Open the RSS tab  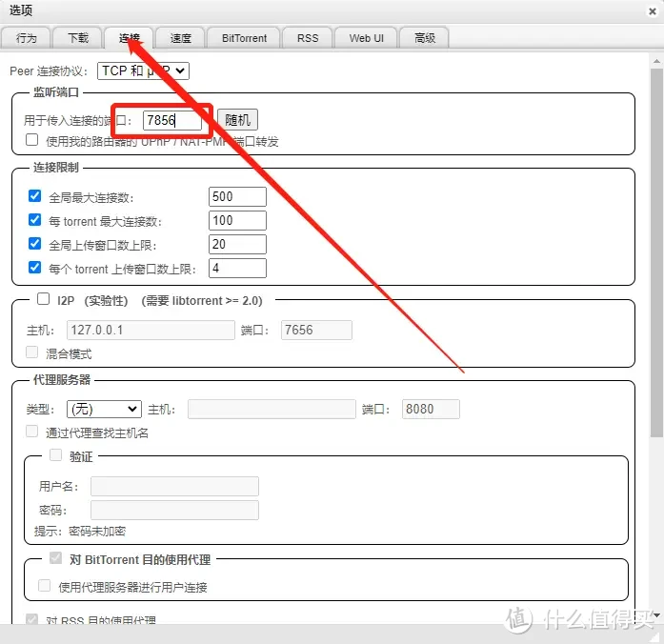pyautogui.click(x=308, y=38)
